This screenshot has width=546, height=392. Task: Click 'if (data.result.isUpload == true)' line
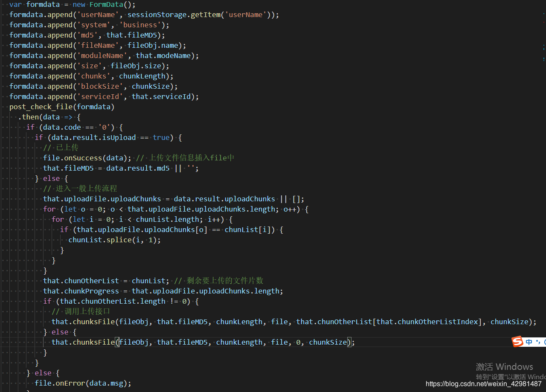pyautogui.click(x=108, y=138)
